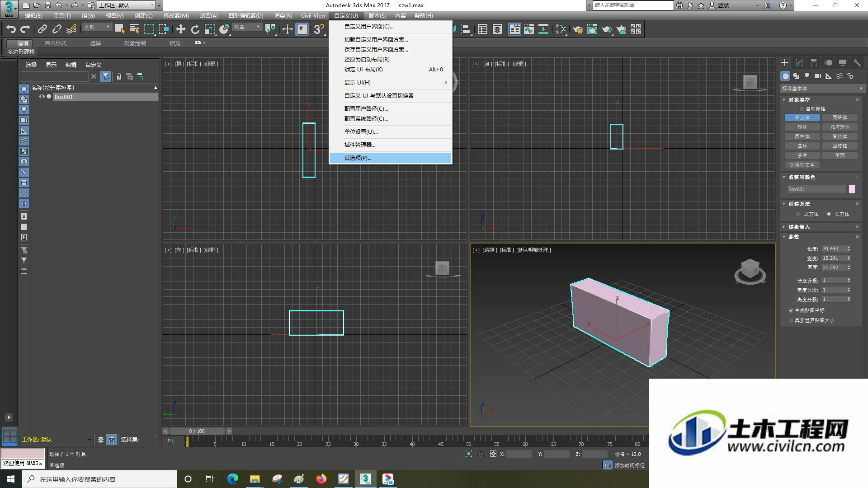Open the Select by Name tool

[x=134, y=29]
